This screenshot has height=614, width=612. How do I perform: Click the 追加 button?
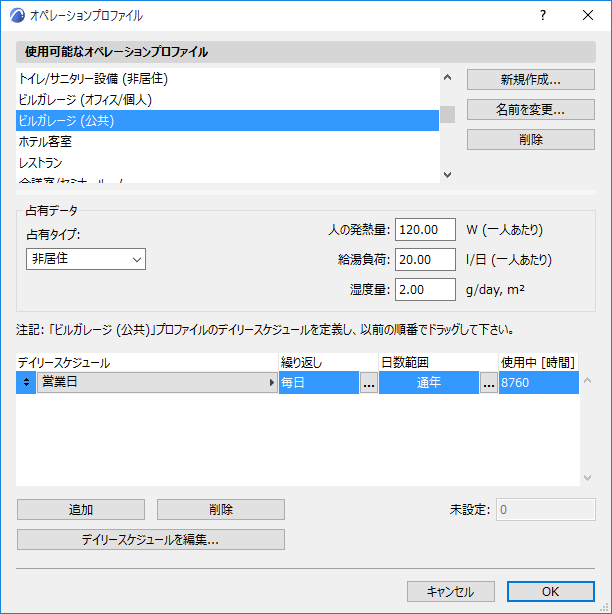[x=81, y=509]
